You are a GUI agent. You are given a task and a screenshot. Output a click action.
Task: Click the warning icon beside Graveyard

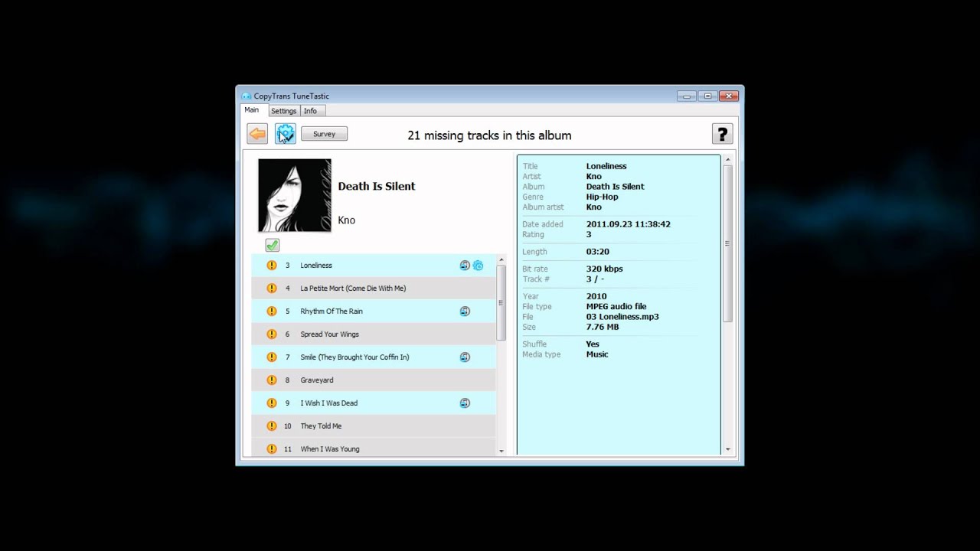click(272, 380)
